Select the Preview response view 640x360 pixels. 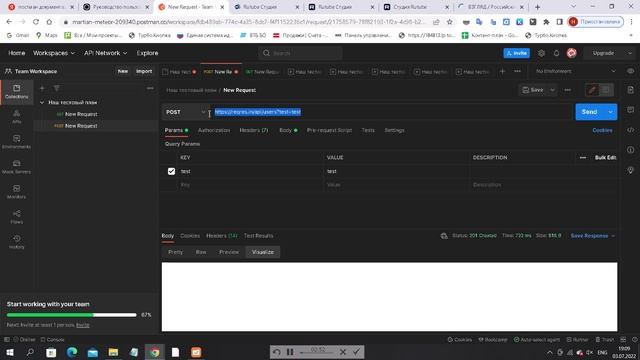tap(229, 252)
